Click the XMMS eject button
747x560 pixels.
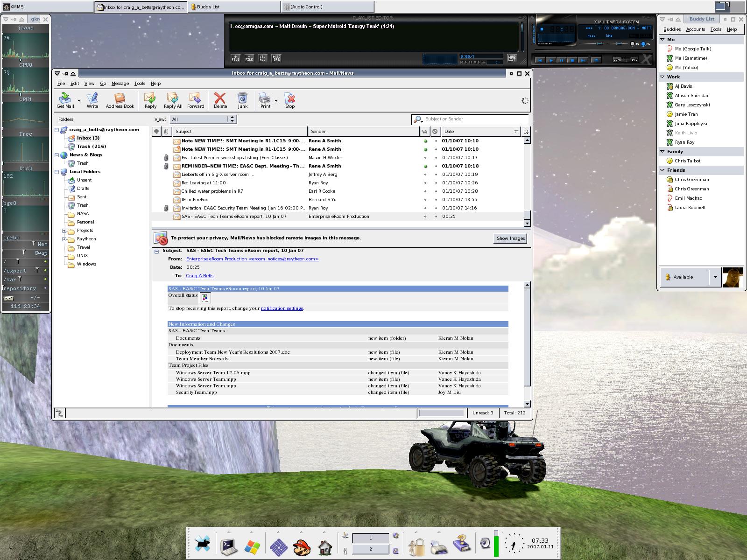tap(596, 60)
